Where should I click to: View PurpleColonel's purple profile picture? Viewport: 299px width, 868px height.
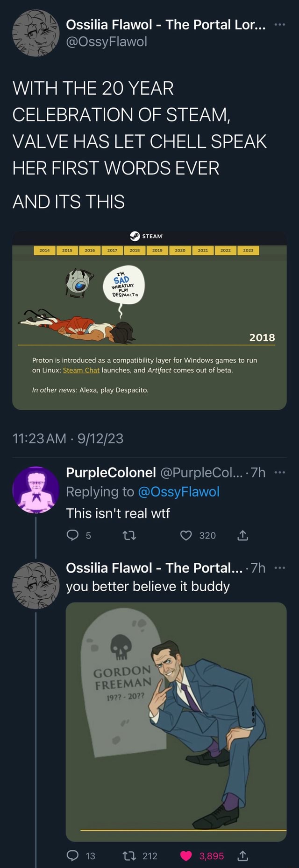coord(36,490)
